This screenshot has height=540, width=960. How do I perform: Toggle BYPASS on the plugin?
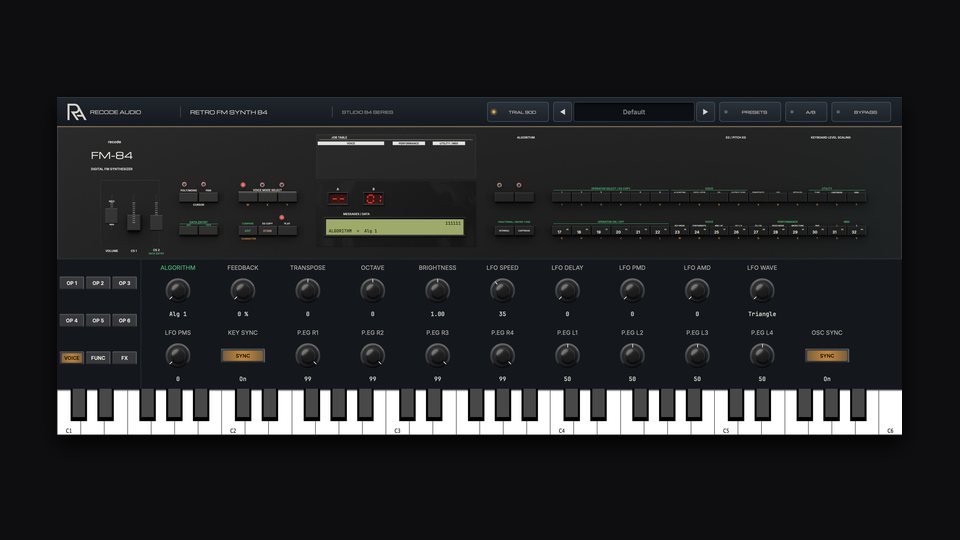pyautogui.click(x=861, y=112)
